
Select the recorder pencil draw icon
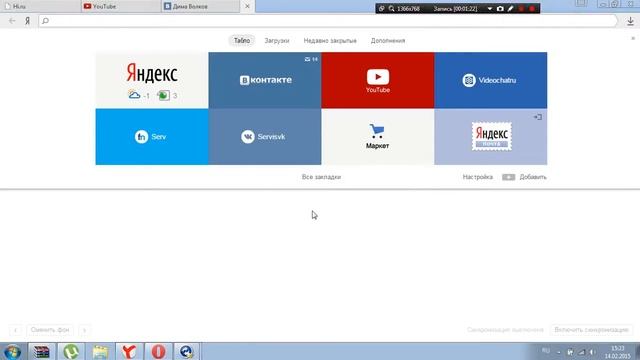[511, 9]
